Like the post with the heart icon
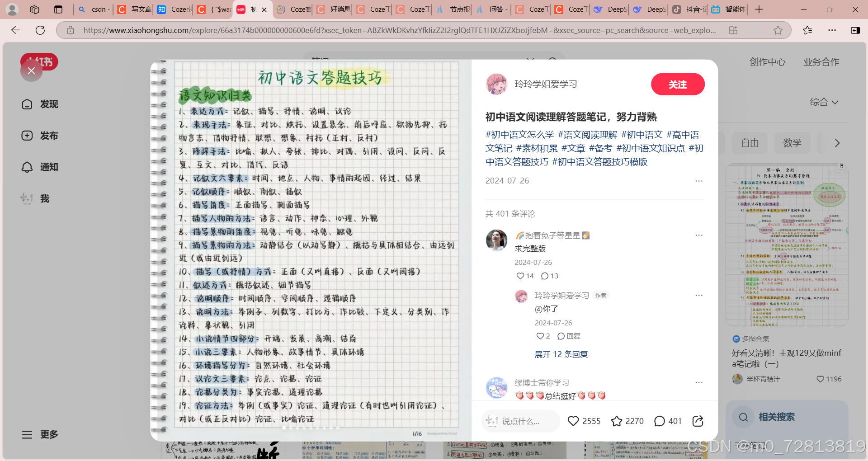The image size is (868, 461). [x=573, y=421]
